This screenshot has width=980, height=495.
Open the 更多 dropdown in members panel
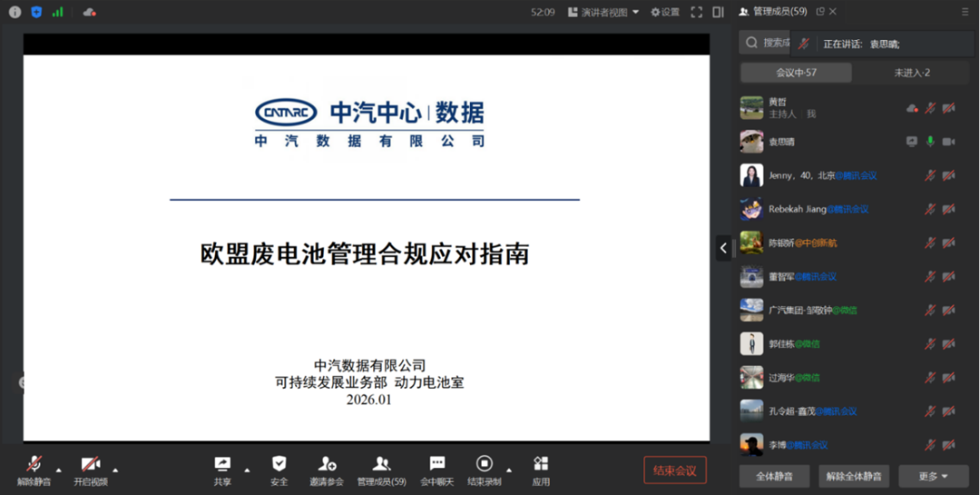click(x=933, y=476)
